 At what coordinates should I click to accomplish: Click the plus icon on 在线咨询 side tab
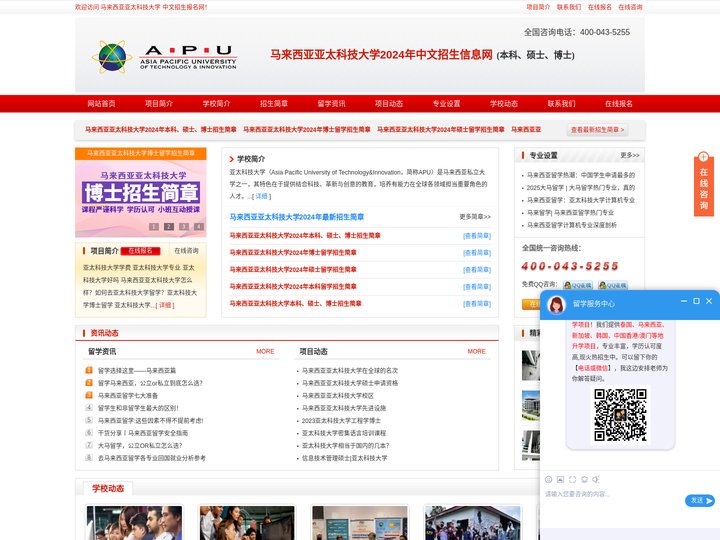click(x=703, y=157)
